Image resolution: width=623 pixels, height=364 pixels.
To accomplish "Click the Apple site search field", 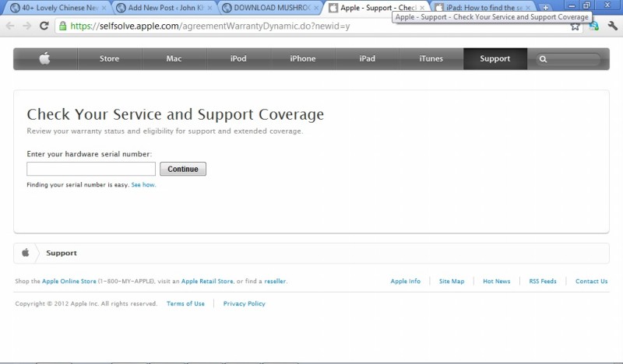I will coord(568,59).
